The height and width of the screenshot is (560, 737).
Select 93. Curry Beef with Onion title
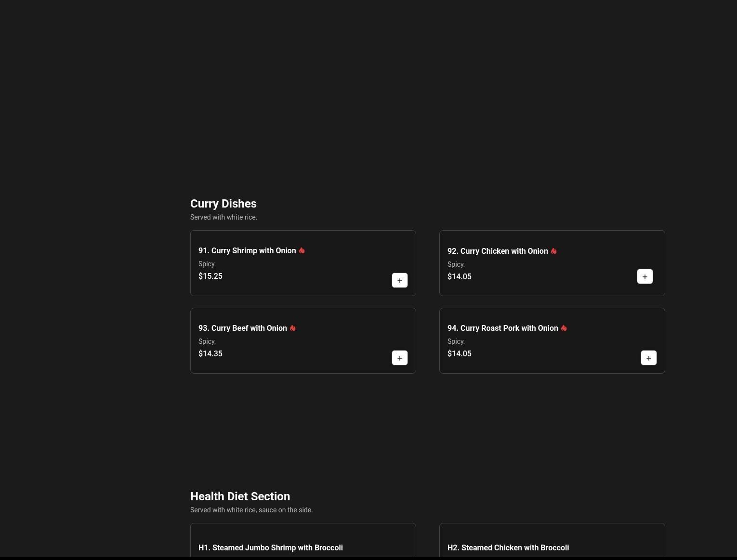pos(242,328)
